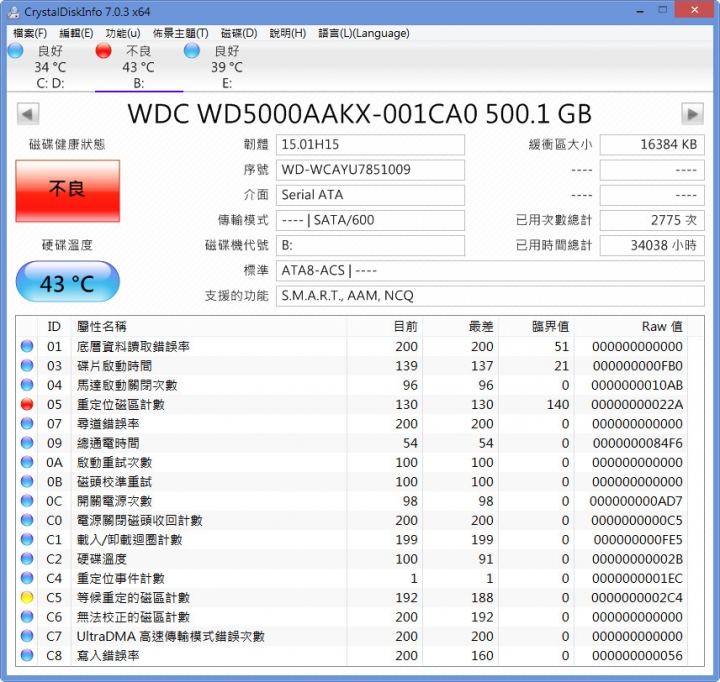Click the serial number field WD-WCAYU7851009
This screenshot has height=682, width=720.
pos(370,170)
